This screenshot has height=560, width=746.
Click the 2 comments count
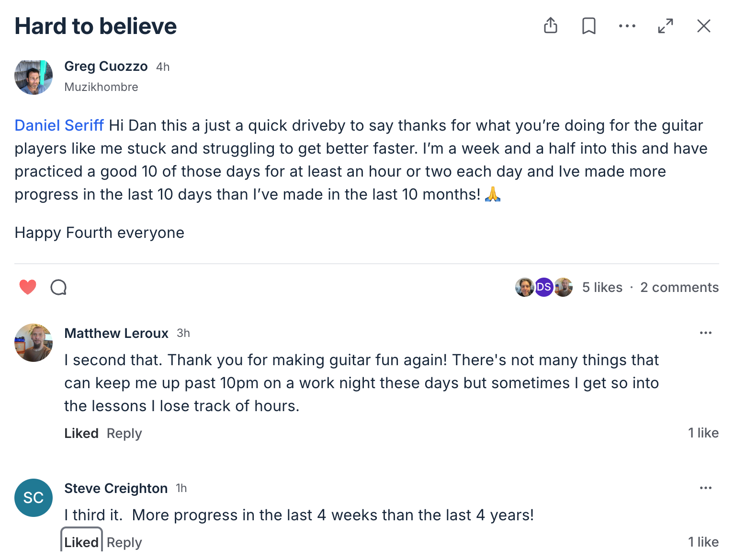click(679, 287)
